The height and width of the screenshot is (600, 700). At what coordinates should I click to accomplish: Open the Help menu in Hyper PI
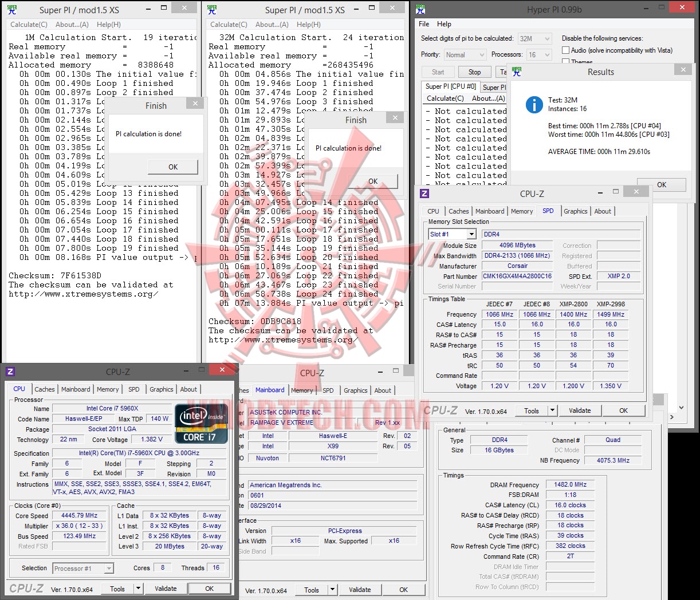[444, 24]
